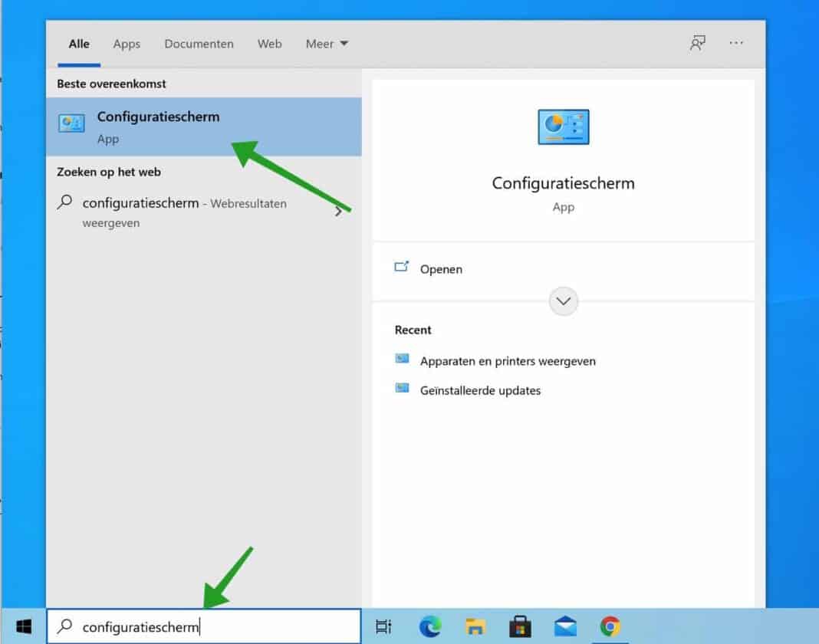
Task: Expand web results arrow for configuratiescherm
Action: (x=339, y=212)
